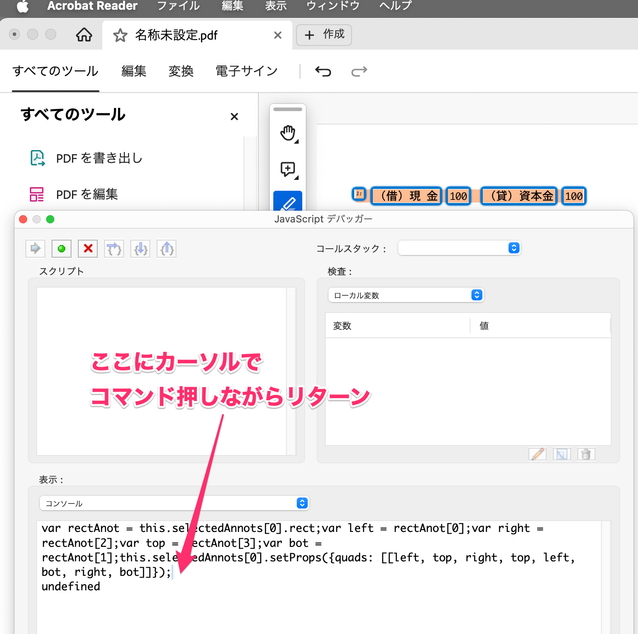The image size is (638, 634).
Task: Open the ヘルプ menu
Action: pyautogui.click(x=395, y=6)
